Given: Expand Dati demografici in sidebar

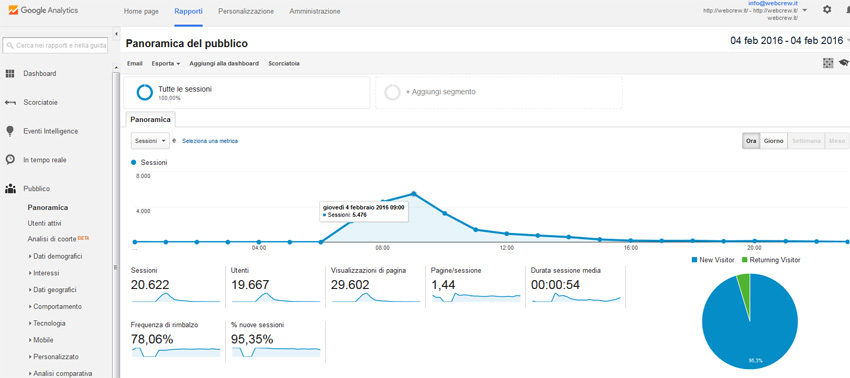Looking at the screenshot, I should click(55, 256).
